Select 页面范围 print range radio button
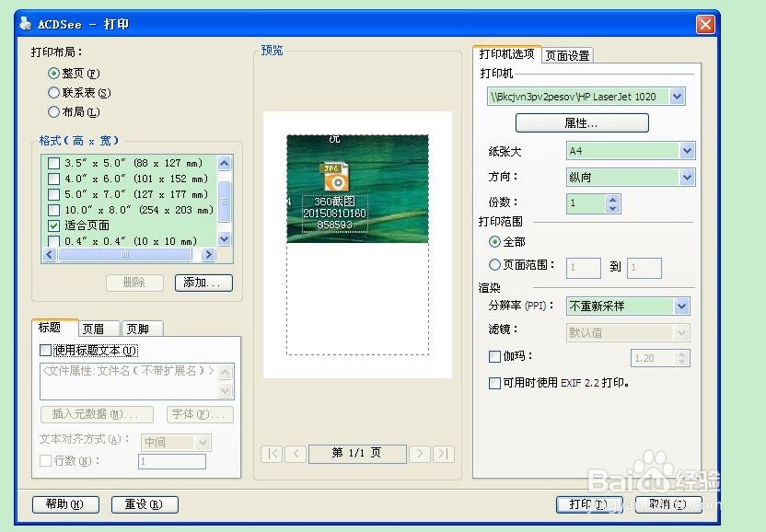 494,264
